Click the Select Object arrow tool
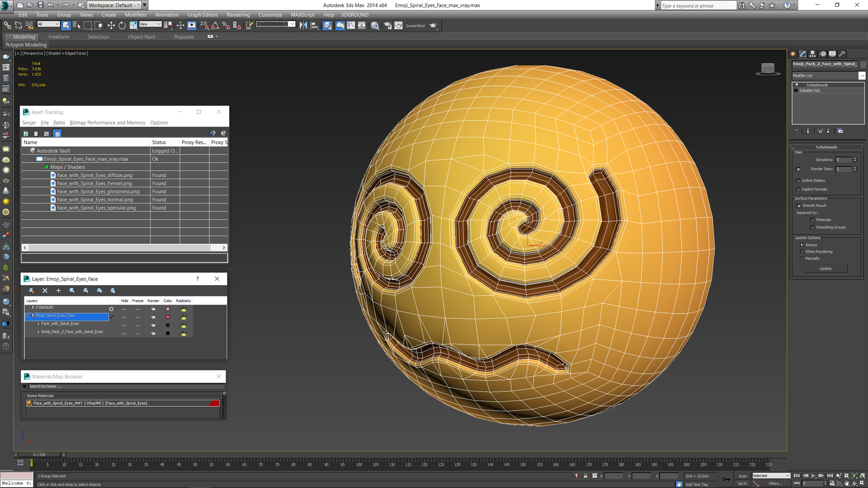Image resolution: width=868 pixels, height=488 pixels. point(66,26)
